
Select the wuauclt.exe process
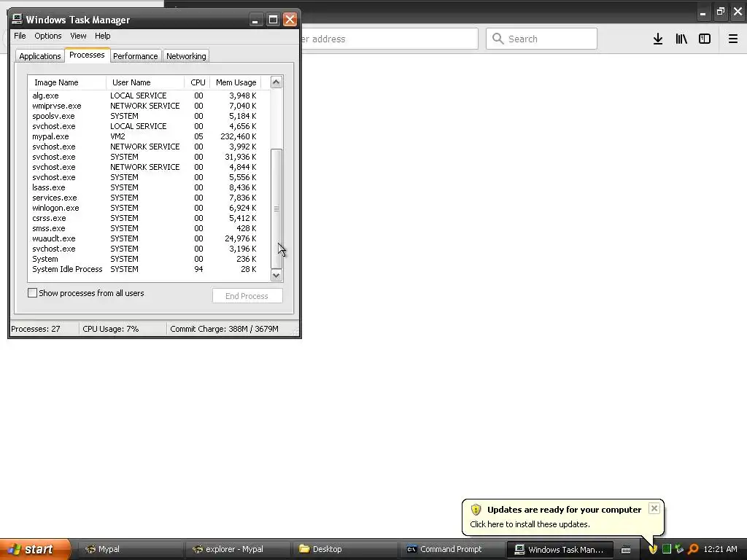pyautogui.click(x=144, y=238)
